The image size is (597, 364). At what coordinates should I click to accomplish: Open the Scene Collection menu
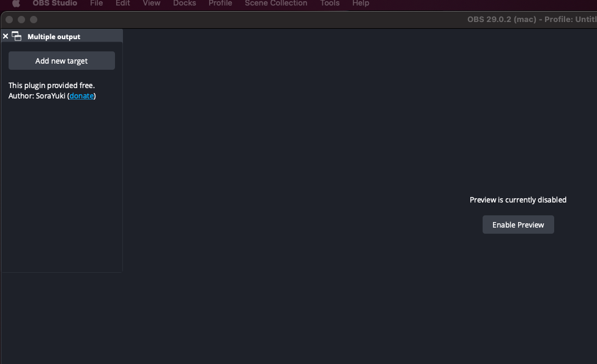276,4
